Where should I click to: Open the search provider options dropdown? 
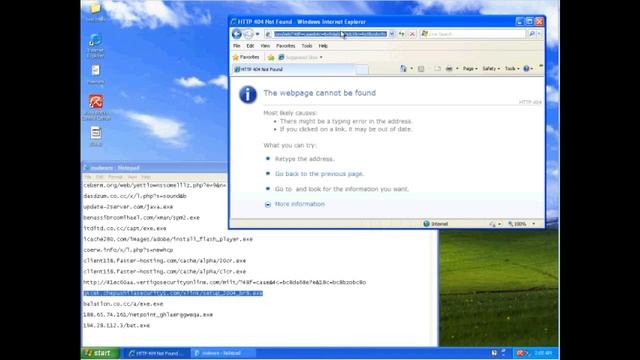539,34
